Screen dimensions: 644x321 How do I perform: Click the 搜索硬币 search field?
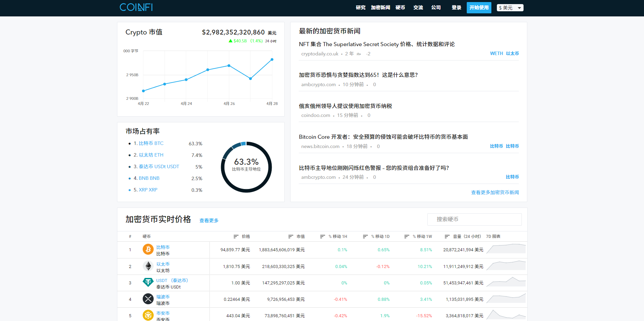[474, 219]
